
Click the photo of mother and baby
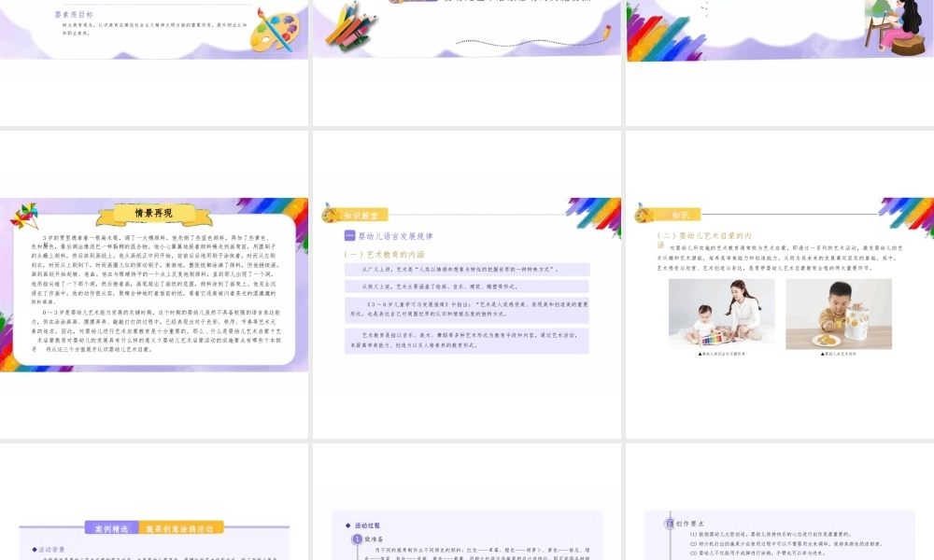(721, 314)
